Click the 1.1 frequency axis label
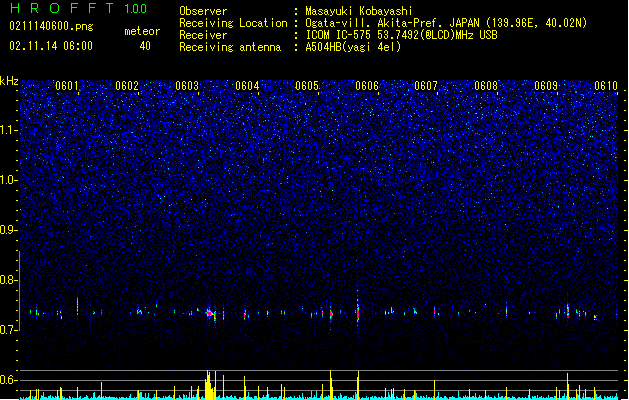629x400 pixels. (x=8, y=130)
